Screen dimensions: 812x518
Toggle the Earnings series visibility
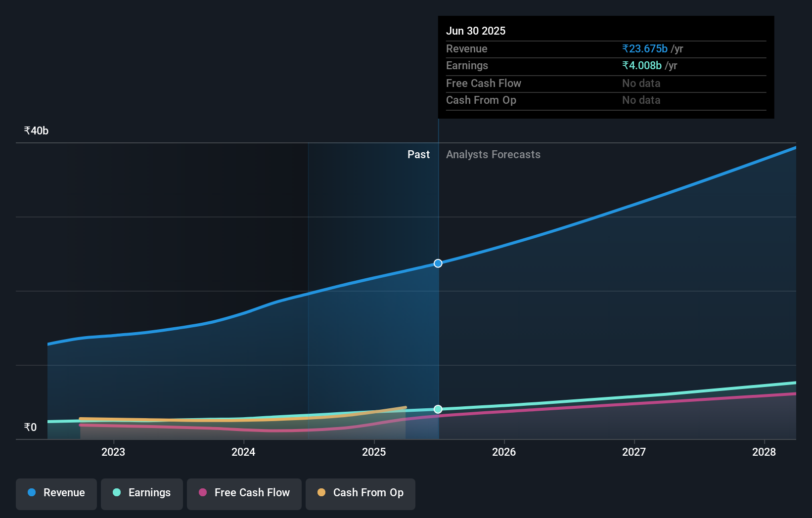coord(142,493)
